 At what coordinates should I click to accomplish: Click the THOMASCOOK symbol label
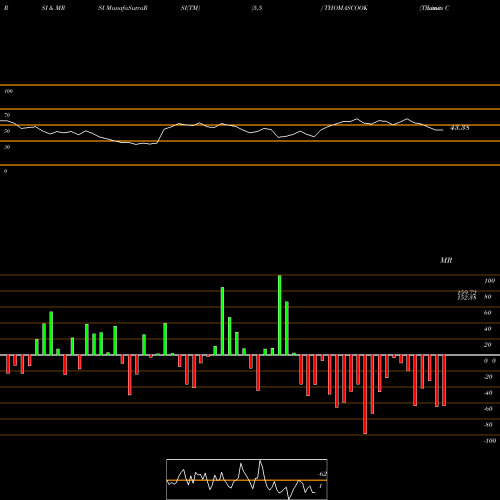click(x=346, y=8)
